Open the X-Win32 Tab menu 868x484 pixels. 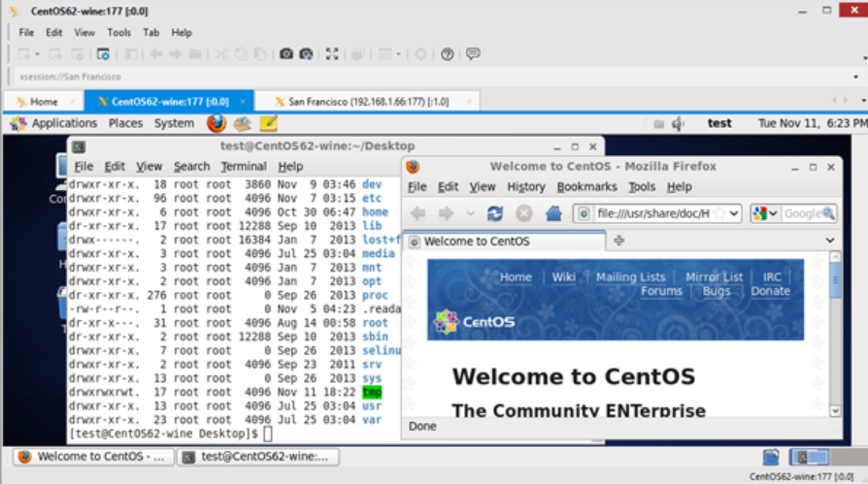click(150, 33)
